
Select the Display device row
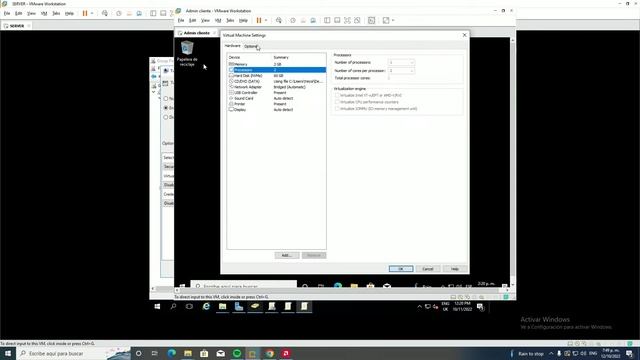click(277, 110)
